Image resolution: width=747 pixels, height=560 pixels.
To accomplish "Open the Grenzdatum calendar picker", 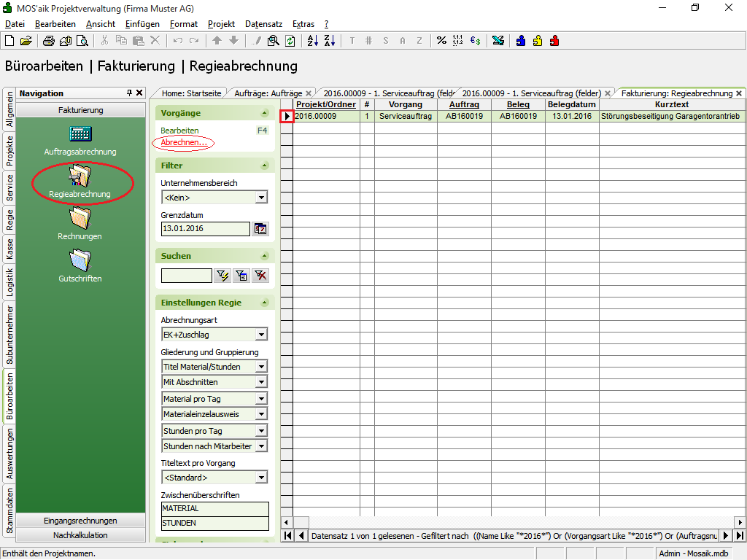I will click(260, 228).
